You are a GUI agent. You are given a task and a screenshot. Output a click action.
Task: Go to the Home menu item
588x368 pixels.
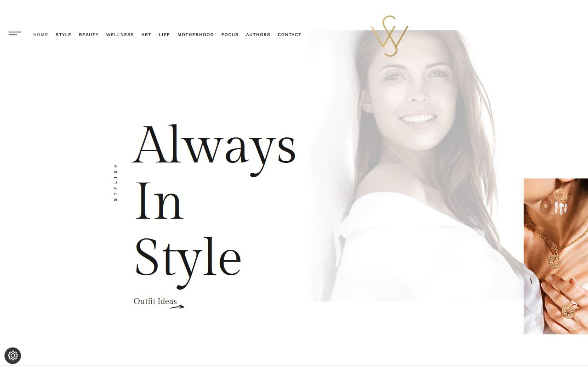coord(41,35)
